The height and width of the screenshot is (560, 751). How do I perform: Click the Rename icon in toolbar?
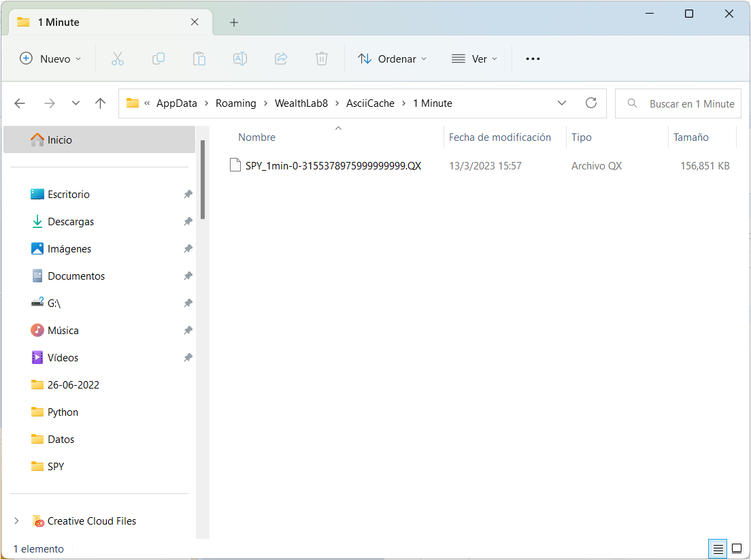coord(240,59)
